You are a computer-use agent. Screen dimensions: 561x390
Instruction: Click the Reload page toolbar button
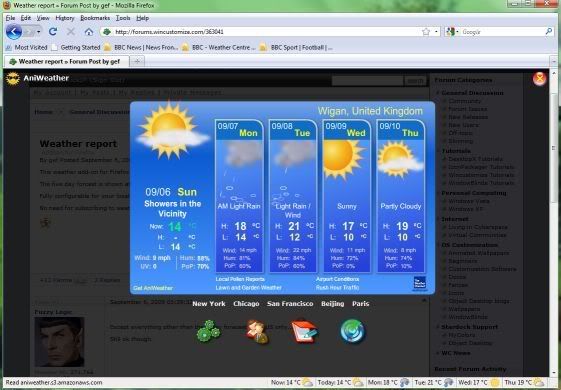pyautogui.click(x=53, y=32)
